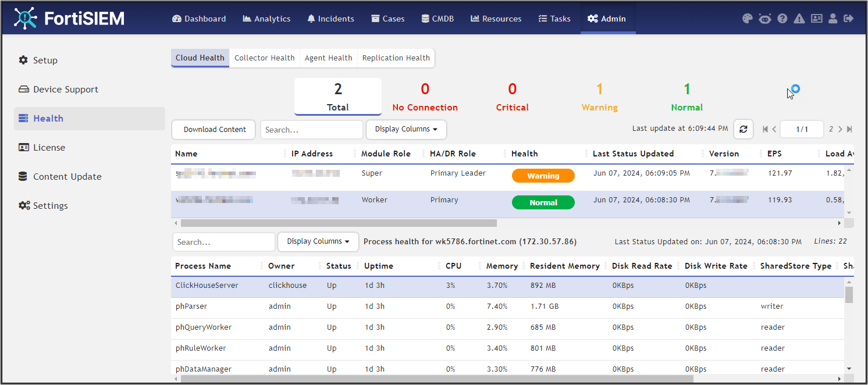
Task: Select Content Update in the sidebar
Action: click(x=66, y=176)
